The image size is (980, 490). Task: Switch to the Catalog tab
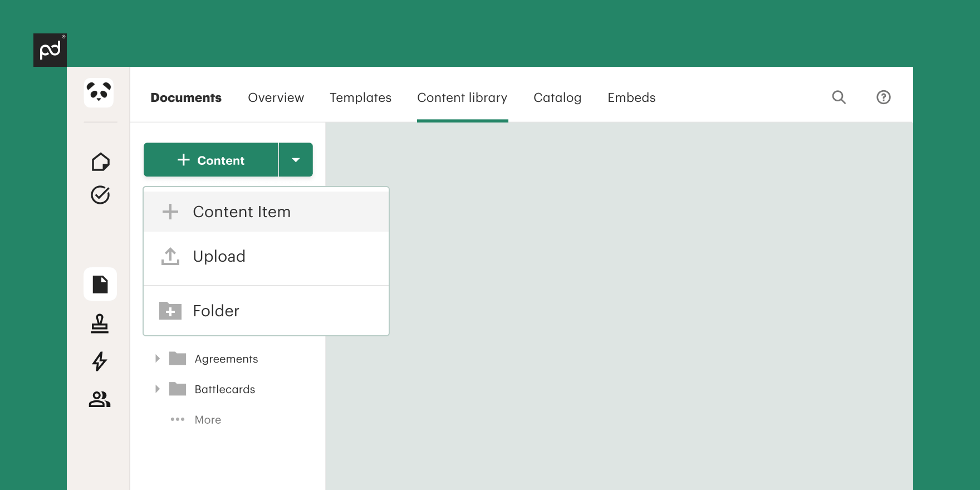(557, 98)
